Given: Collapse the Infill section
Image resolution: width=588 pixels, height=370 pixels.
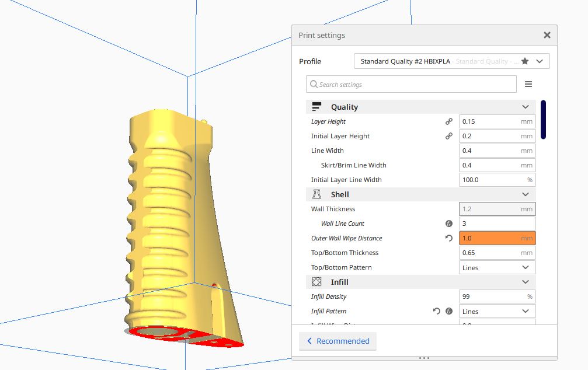Looking at the screenshot, I should (525, 282).
